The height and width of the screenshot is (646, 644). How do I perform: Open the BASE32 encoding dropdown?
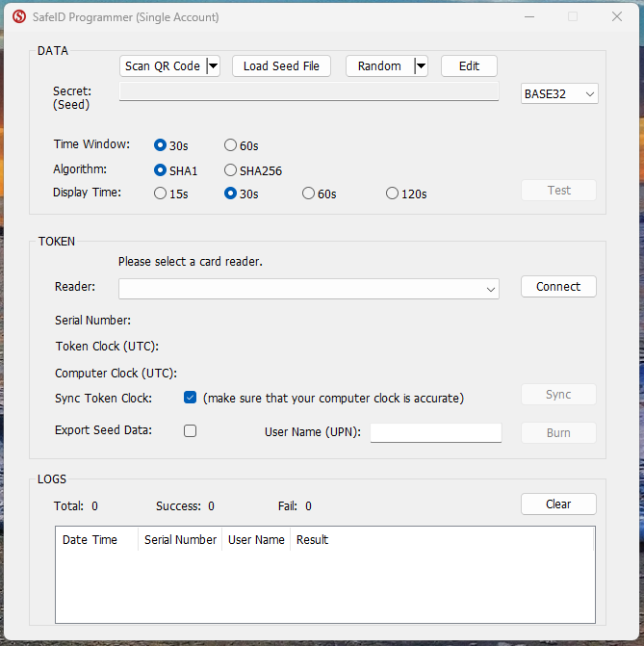(559, 94)
